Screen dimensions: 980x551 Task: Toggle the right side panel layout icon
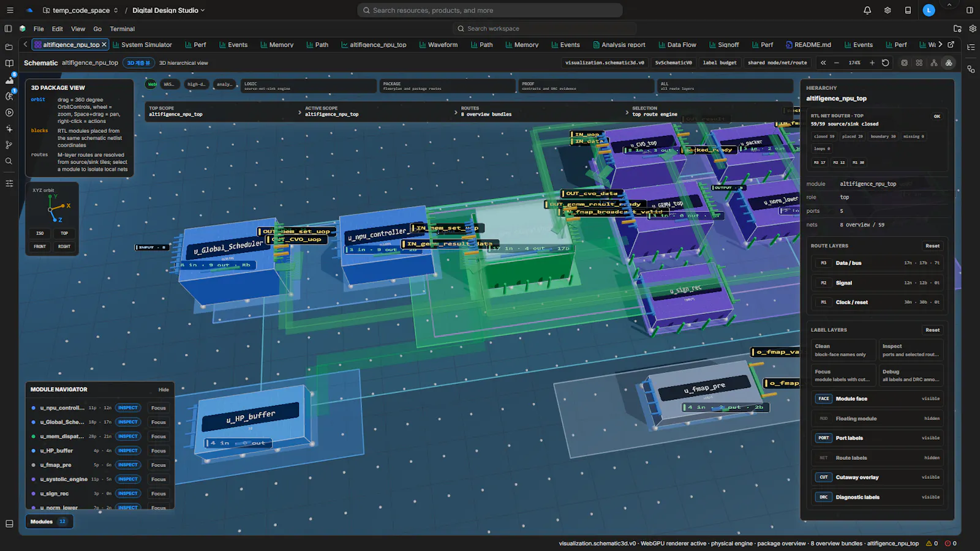click(x=970, y=10)
